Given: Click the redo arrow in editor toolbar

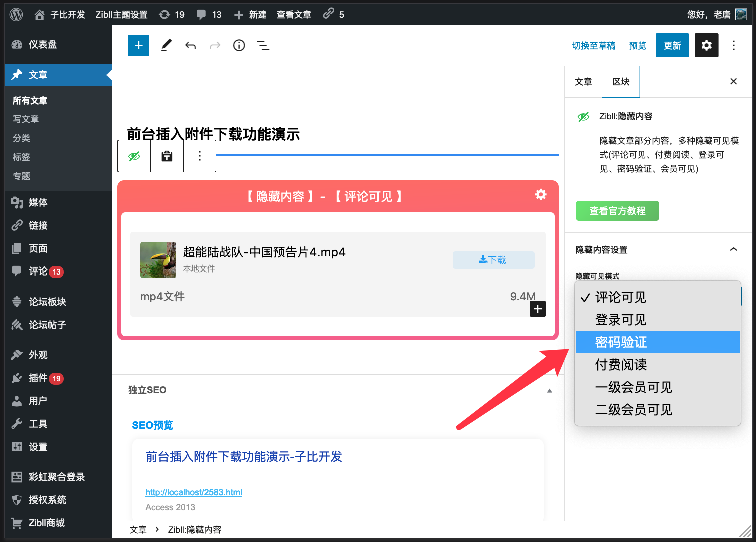Looking at the screenshot, I should (215, 45).
